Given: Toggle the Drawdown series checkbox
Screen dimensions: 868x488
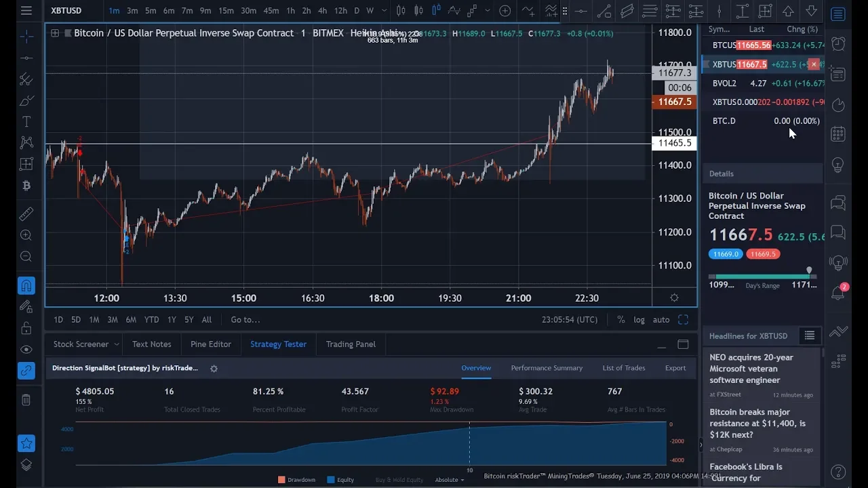Looking at the screenshot, I should [x=296, y=480].
